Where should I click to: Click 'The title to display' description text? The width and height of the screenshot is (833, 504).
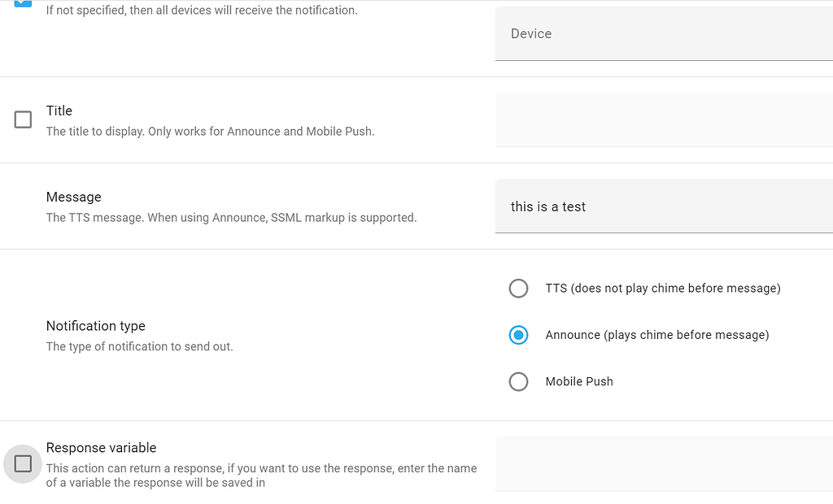(x=95, y=131)
